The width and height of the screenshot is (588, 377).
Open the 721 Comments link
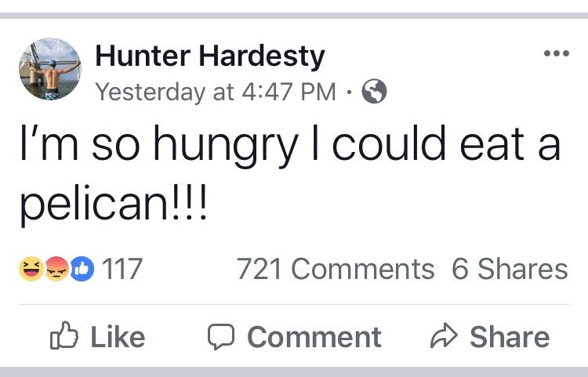click(x=335, y=270)
